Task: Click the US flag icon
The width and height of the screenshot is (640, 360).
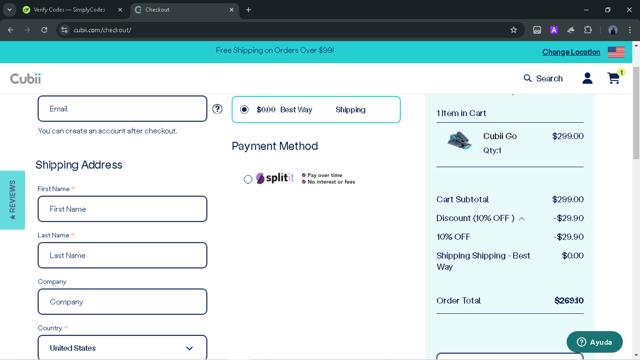Action: pyautogui.click(x=616, y=52)
